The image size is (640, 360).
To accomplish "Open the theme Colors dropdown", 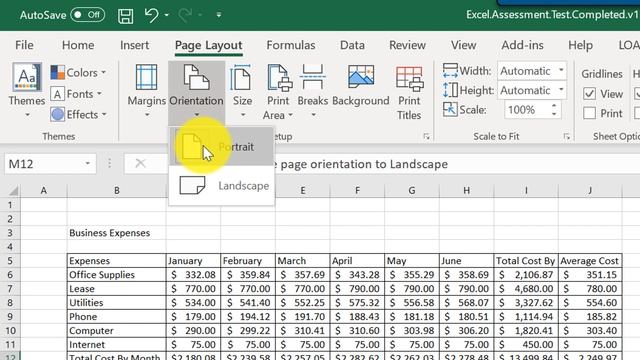I will pyautogui.click(x=78, y=73).
